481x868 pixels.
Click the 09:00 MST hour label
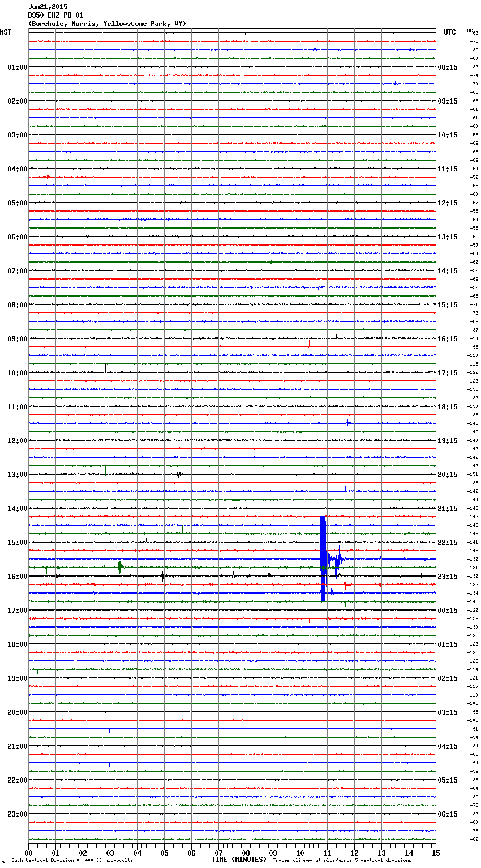coord(18,339)
